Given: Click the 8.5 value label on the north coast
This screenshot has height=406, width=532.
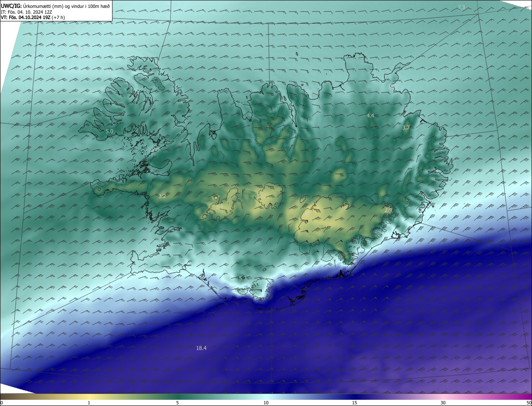Looking at the screenshot, I should tap(309, 92).
